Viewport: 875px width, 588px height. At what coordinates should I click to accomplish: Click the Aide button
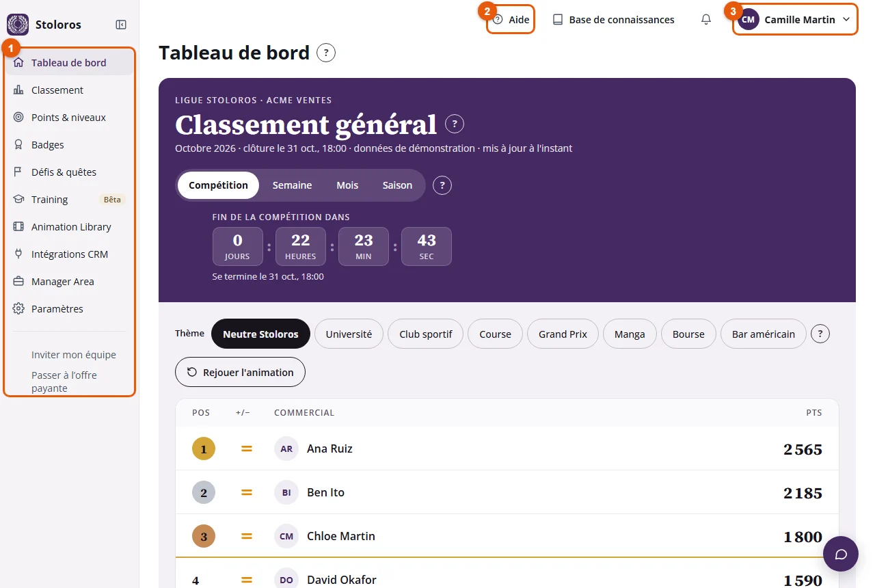pyautogui.click(x=511, y=20)
